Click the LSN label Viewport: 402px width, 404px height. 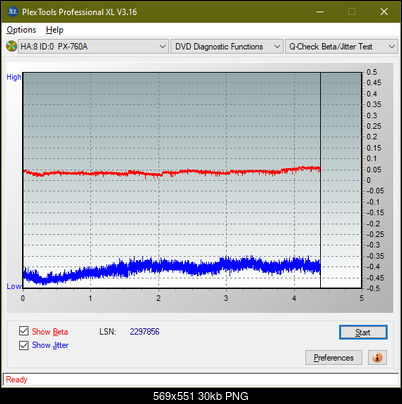[x=108, y=332]
